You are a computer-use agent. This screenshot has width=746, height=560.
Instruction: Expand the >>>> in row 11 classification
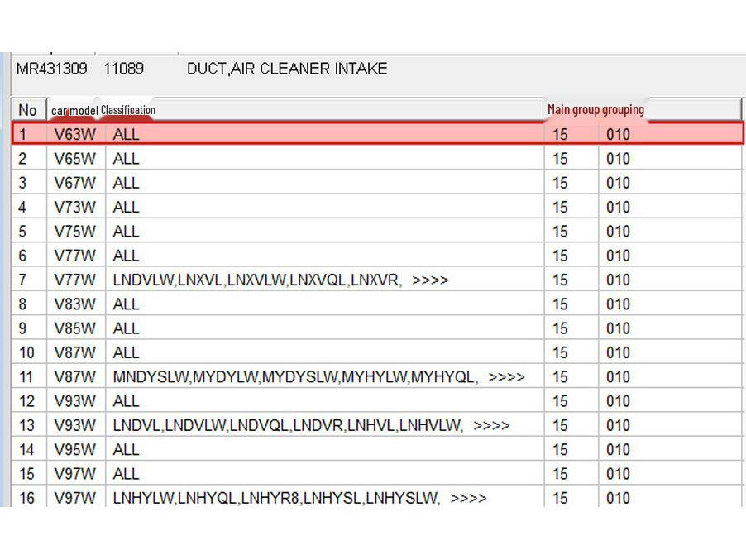click(506, 377)
